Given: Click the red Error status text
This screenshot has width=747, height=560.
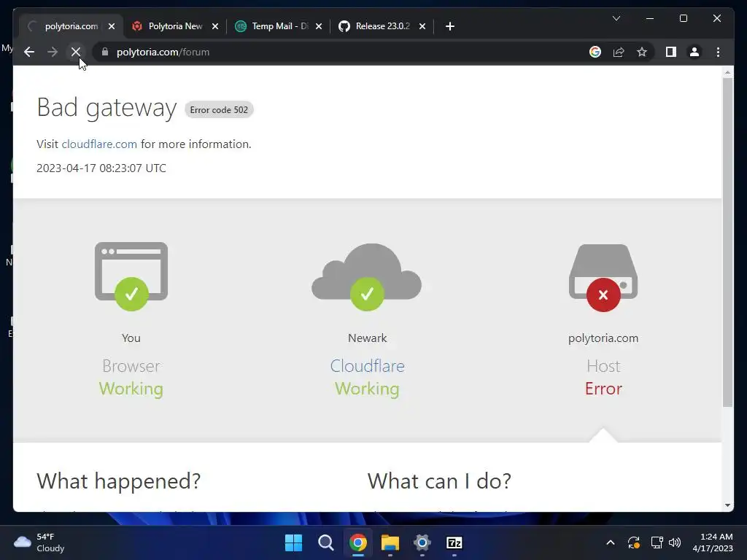Looking at the screenshot, I should (603, 389).
